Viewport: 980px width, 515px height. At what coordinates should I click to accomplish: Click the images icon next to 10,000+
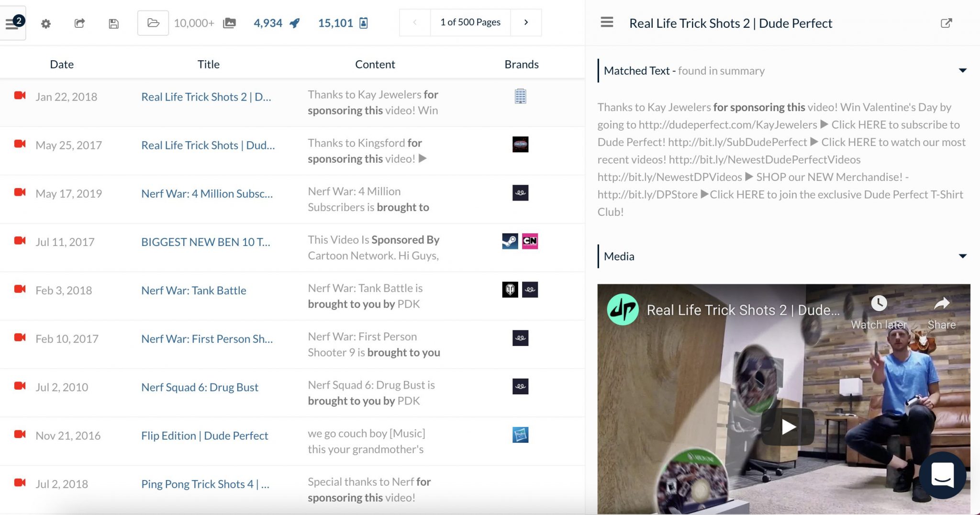click(x=230, y=23)
